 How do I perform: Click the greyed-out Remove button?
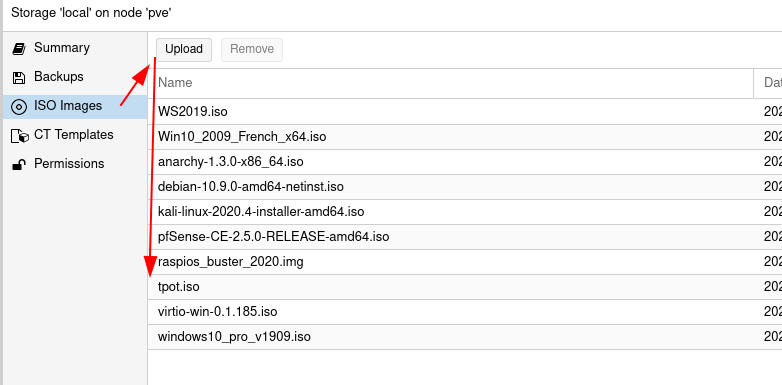[x=252, y=49]
